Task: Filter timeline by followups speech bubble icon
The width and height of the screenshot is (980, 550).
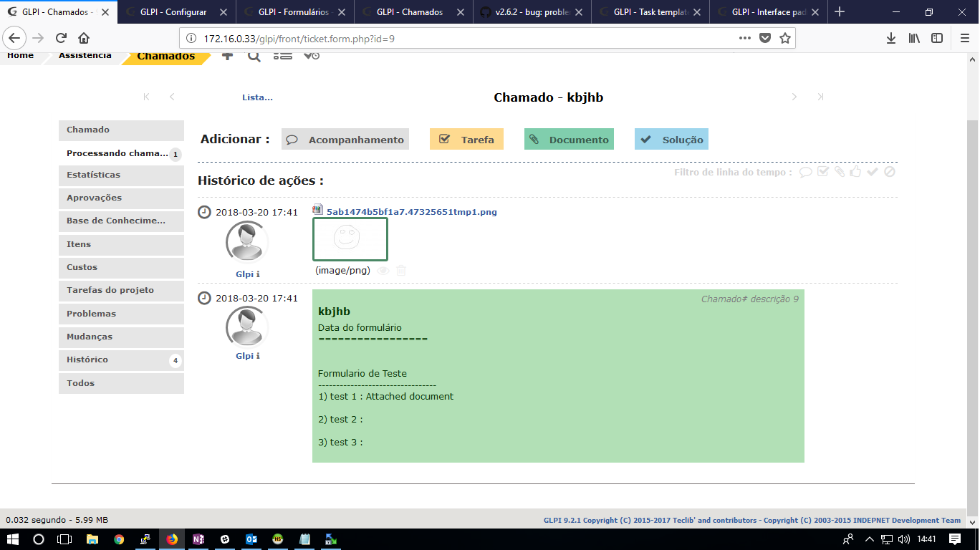Action: (x=807, y=172)
